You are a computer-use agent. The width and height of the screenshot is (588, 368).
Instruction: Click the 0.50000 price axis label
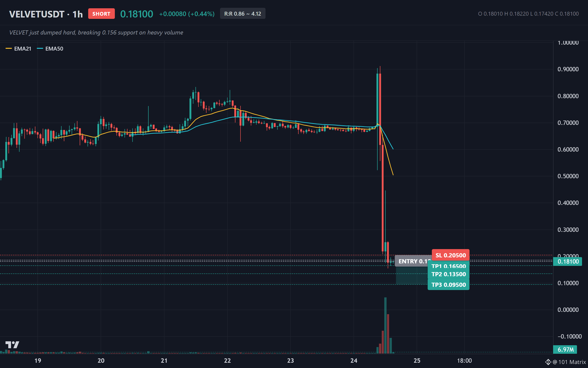(568, 176)
